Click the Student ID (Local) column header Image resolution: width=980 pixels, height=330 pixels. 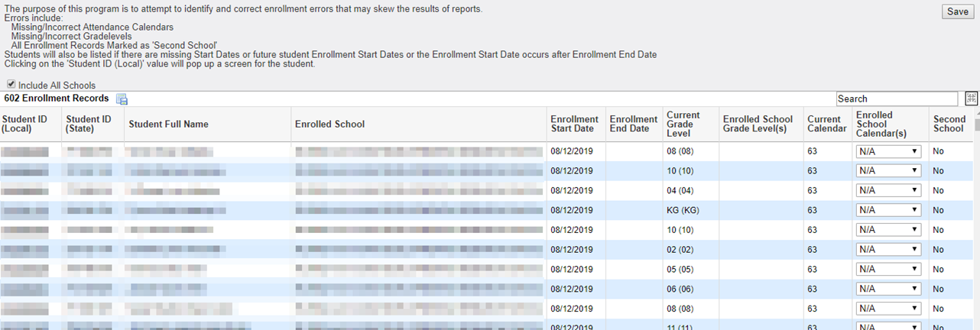click(23, 125)
